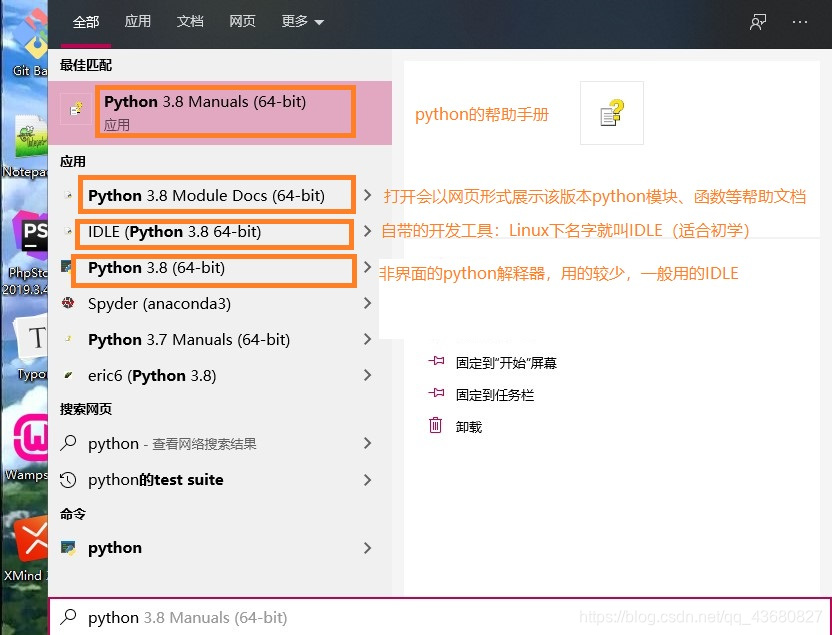Click pin icon next to 固定到任务栏
The width and height of the screenshot is (832, 635).
click(436, 393)
